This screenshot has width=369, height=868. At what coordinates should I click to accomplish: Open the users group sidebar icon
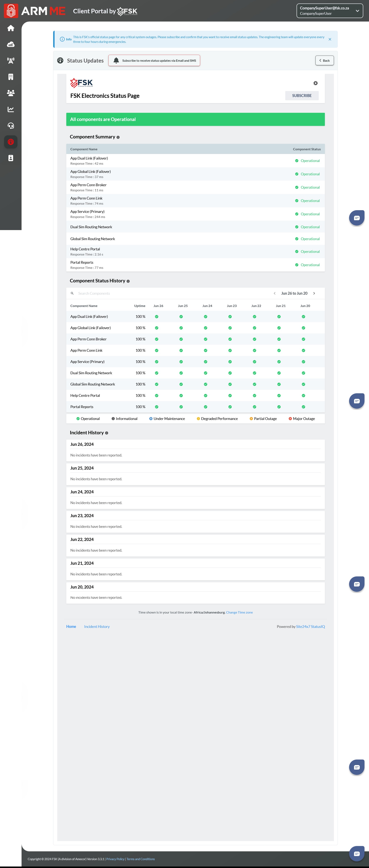11,93
